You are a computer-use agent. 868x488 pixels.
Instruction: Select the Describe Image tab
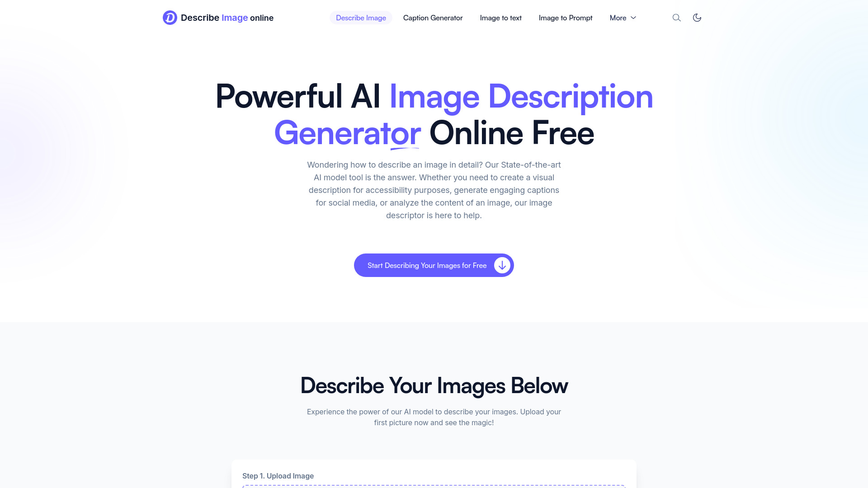(x=361, y=18)
